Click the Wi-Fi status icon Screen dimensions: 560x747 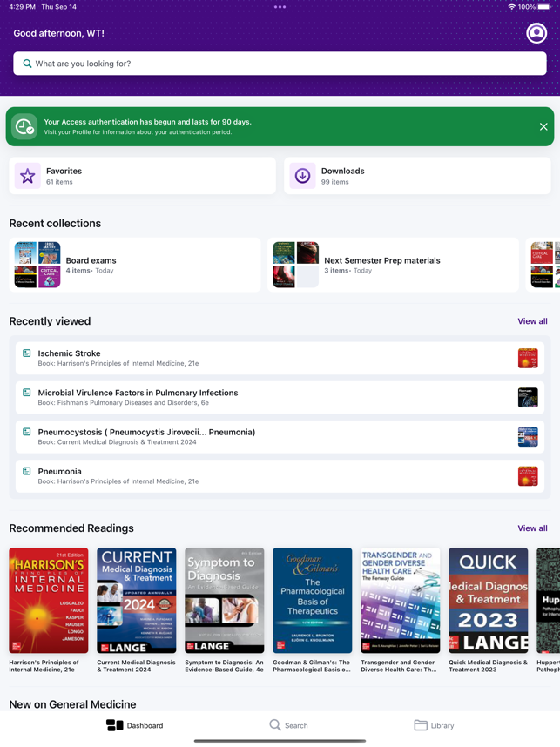[x=511, y=7]
